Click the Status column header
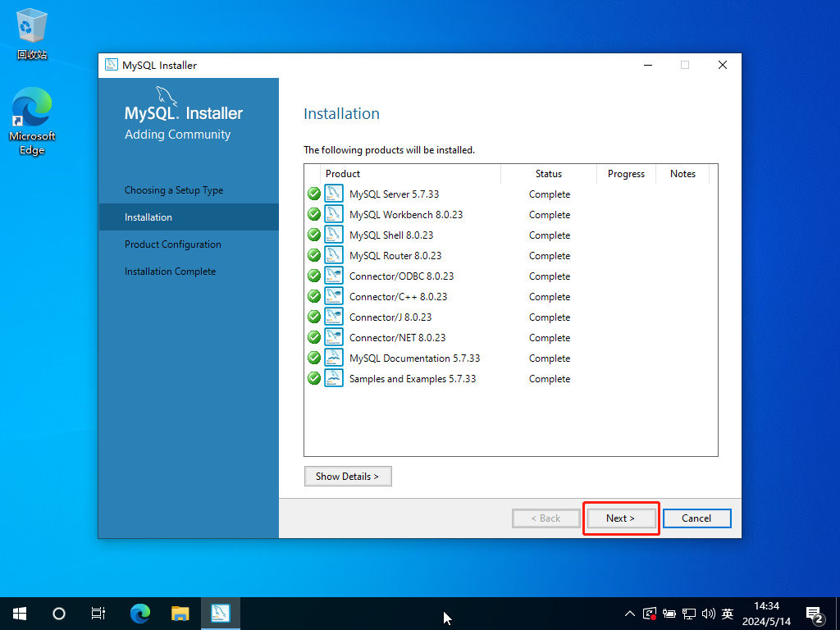Screen dimensions: 840x630 [548, 174]
